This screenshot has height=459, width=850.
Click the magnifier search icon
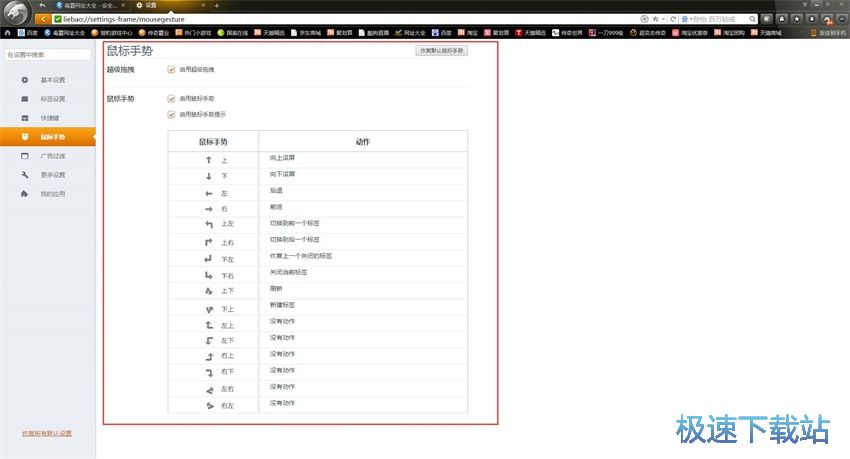pos(752,19)
